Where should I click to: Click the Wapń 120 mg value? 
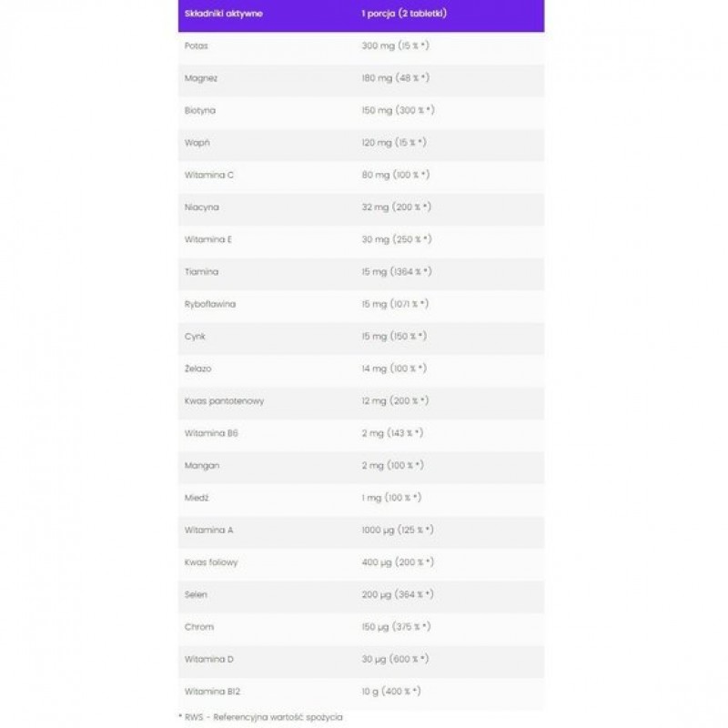point(393,143)
